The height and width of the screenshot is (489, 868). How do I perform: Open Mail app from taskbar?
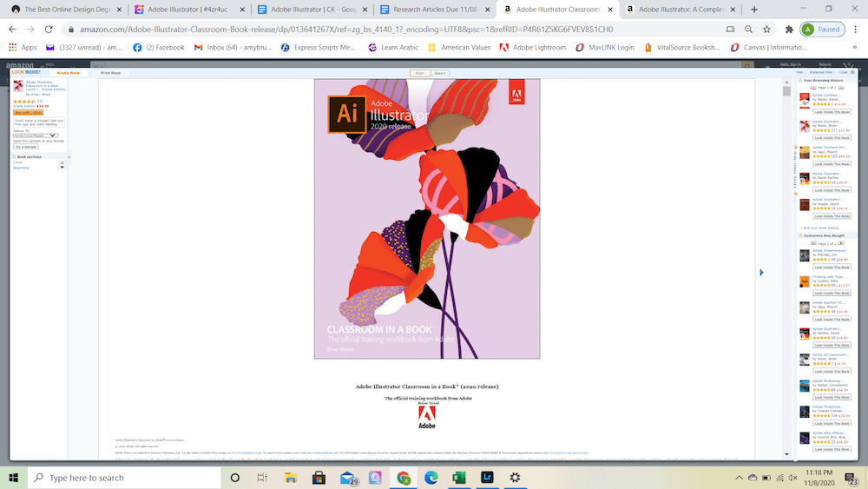[348, 478]
